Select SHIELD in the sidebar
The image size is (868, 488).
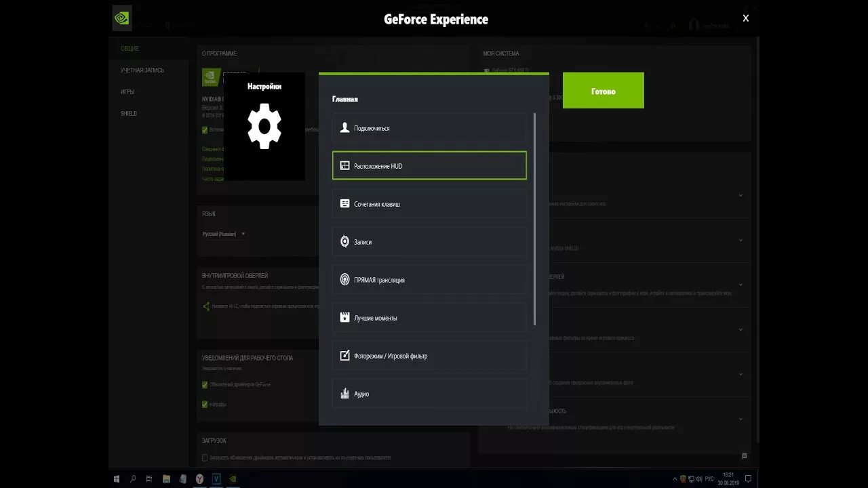click(129, 113)
